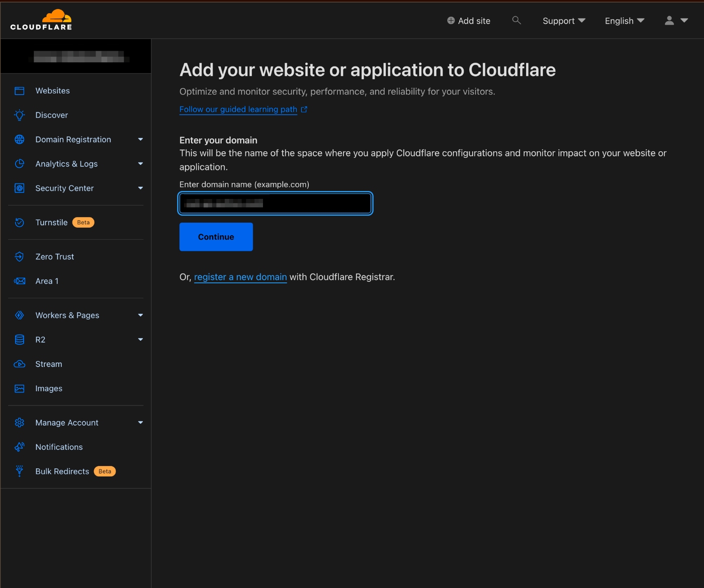Expand the Security Center submenu arrow
This screenshot has width=704, height=588.
pos(141,188)
